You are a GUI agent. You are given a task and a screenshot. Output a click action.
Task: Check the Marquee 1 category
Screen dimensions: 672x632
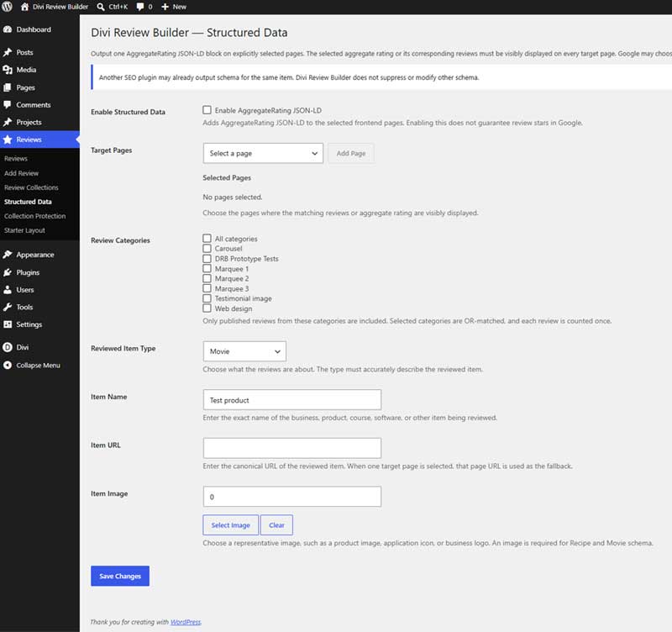207,268
